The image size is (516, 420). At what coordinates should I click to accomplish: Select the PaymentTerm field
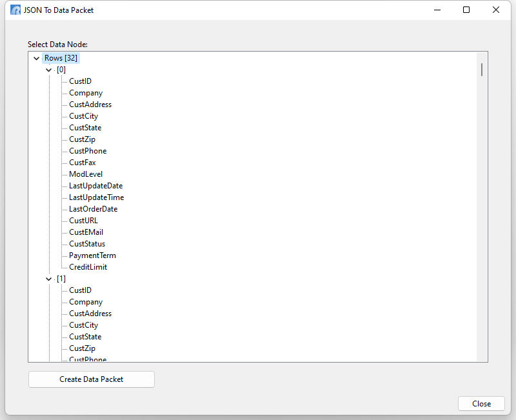[x=92, y=255]
